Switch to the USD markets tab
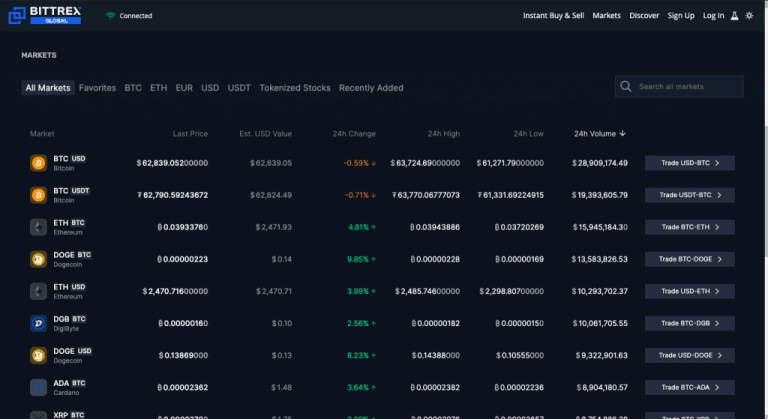The width and height of the screenshot is (768, 419). [210, 88]
